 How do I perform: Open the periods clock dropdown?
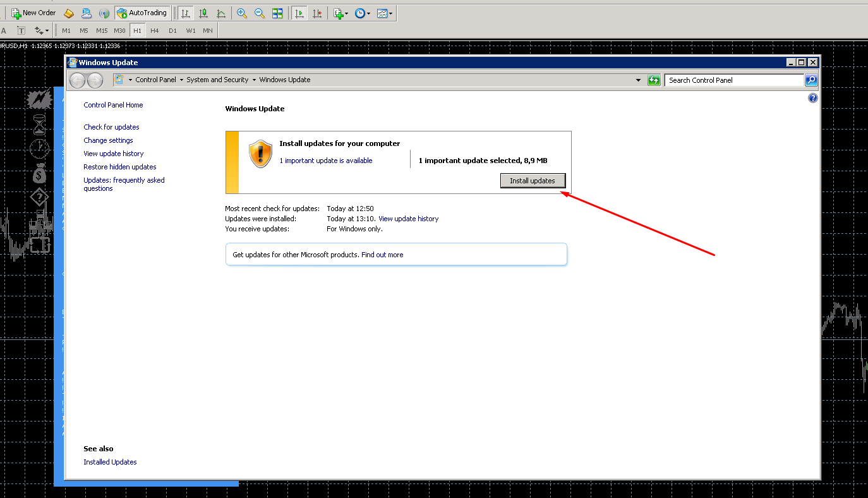362,13
